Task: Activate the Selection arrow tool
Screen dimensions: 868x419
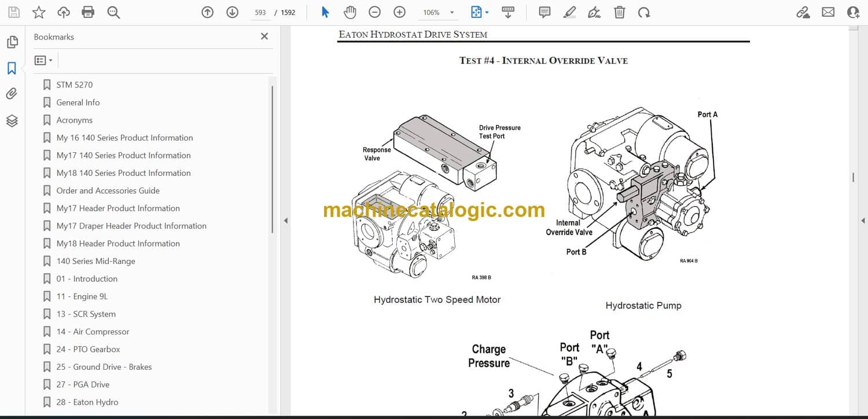Action: point(325,12)
